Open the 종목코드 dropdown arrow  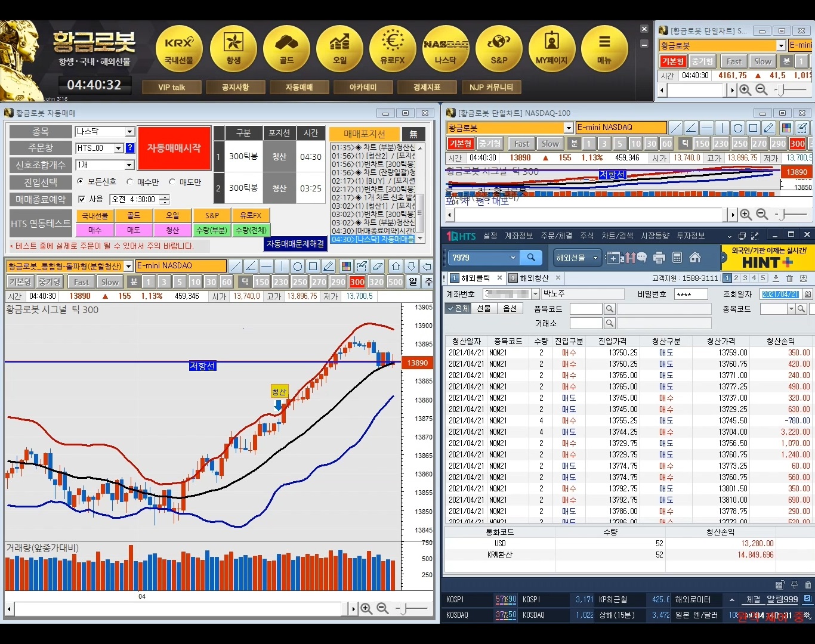[x=791, y=309]
